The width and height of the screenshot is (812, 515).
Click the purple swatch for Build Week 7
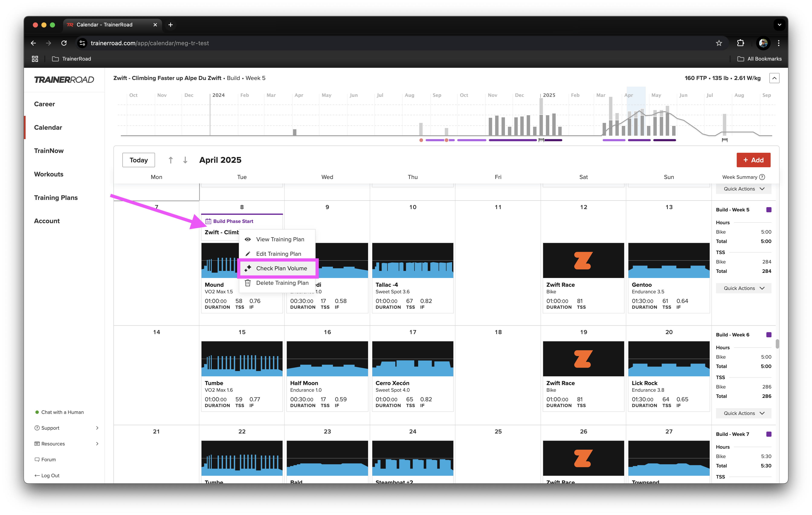pos(768,434)
